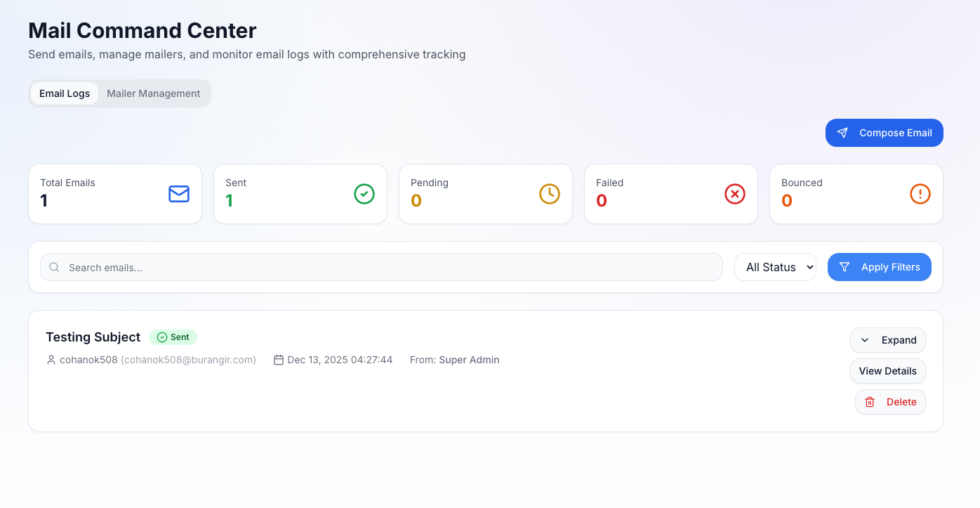This screenshot has height=508, width=980.
Task: Open View Details for Testing Subject
Action: [888, 371]
